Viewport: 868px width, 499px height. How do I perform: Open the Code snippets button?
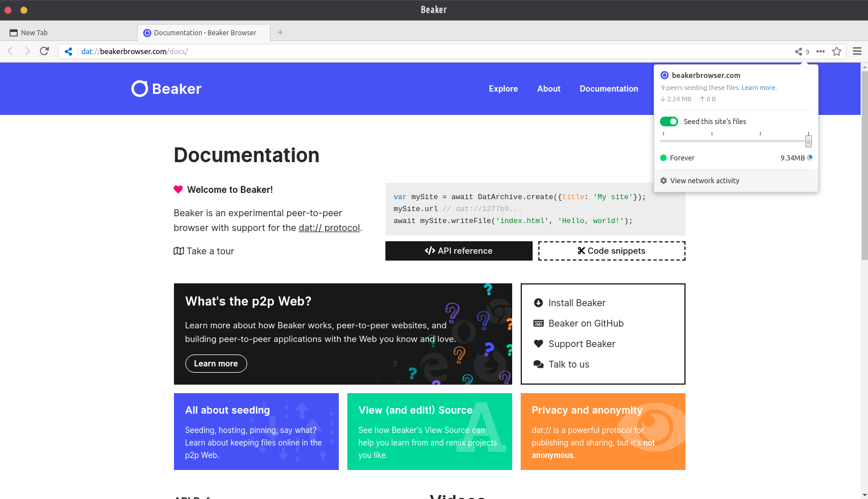[612, 251]
